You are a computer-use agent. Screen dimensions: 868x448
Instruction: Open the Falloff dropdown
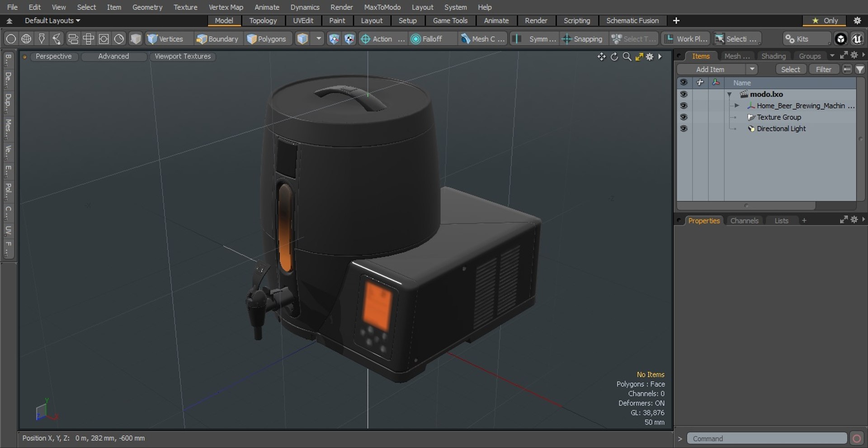(432, 39)
